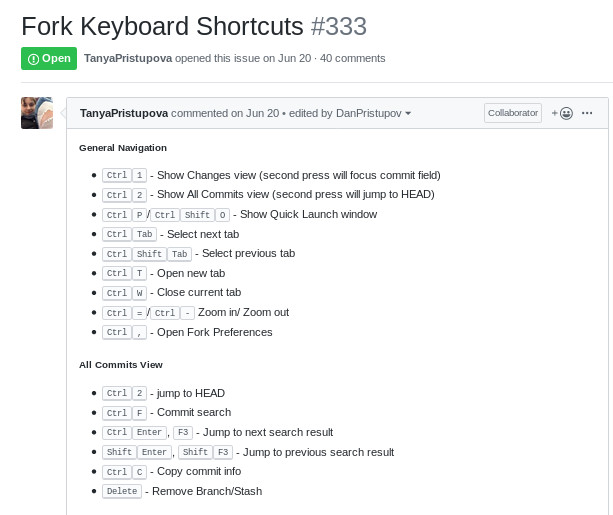This screenshot has height=515, width=613.
Task: Expand the edited by DanPristupov dropdown arrow
Action: (408, 113)
